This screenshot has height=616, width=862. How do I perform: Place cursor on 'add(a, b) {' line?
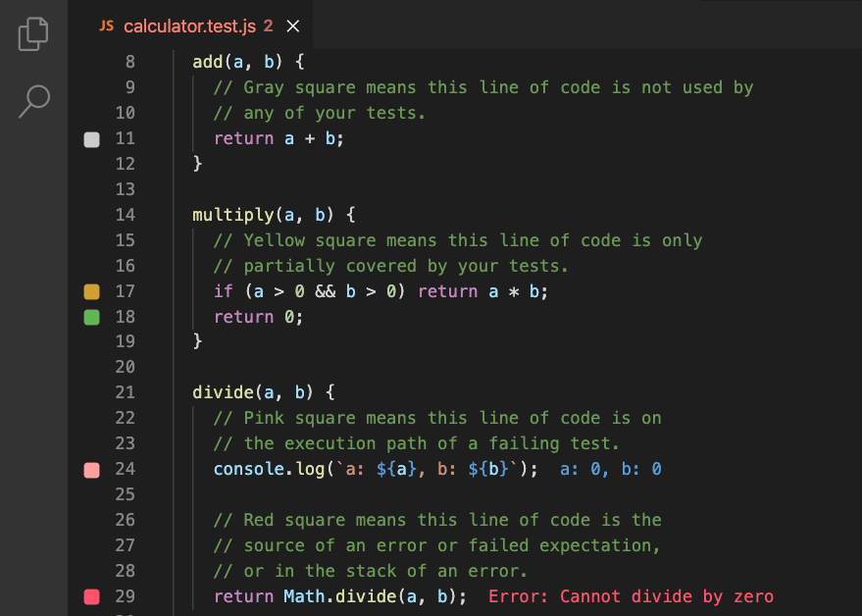click(x=248, y=62)
